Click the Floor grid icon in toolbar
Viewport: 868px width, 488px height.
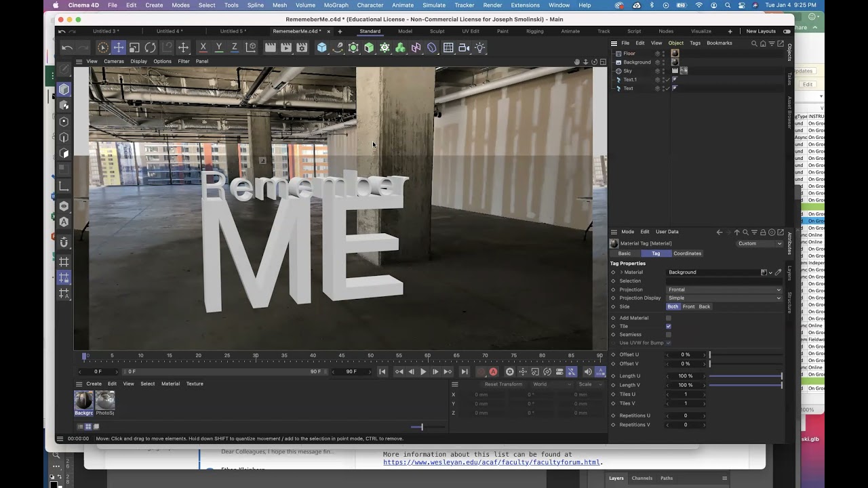pos(448,47)
